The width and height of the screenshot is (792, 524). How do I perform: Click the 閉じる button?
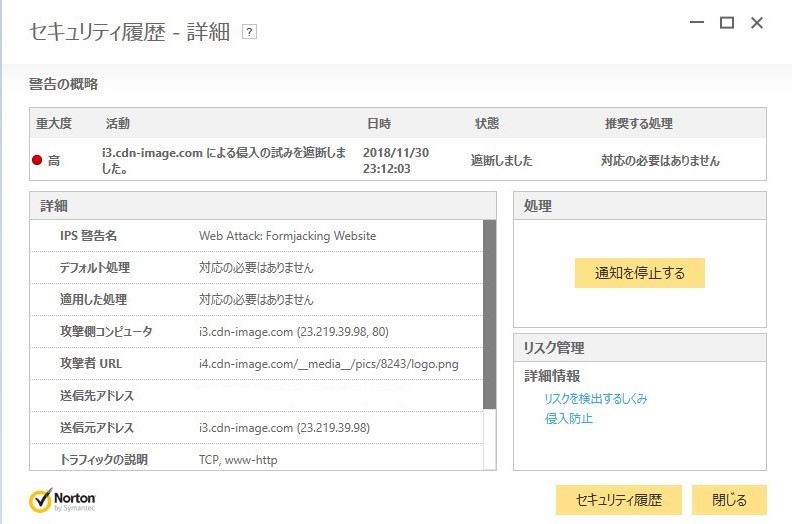729,499
